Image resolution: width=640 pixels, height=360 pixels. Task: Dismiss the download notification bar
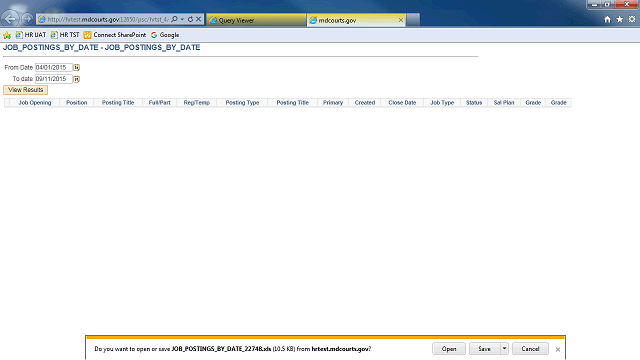tap(558, 349)
